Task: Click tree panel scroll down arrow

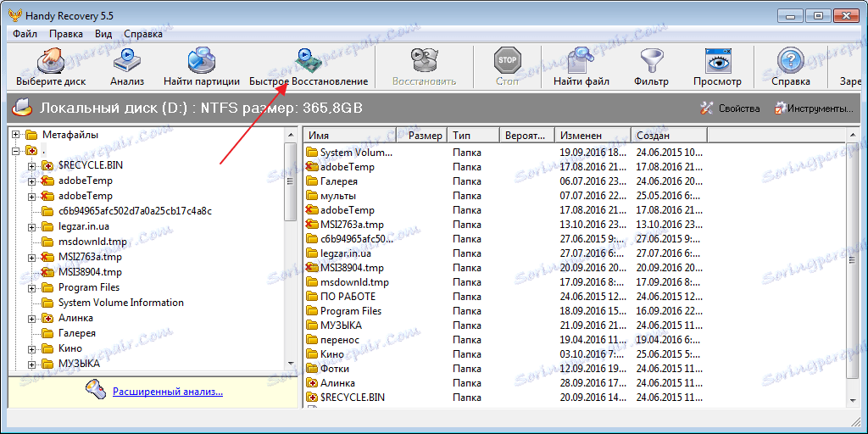Action: [292, 363]
